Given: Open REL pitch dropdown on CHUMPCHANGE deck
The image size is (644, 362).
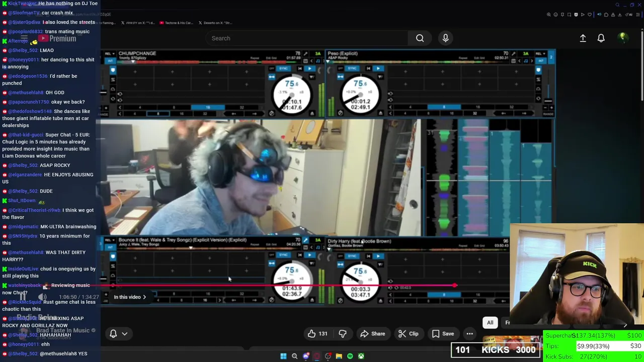Looking at the screenshot, I should pos(110,54).
